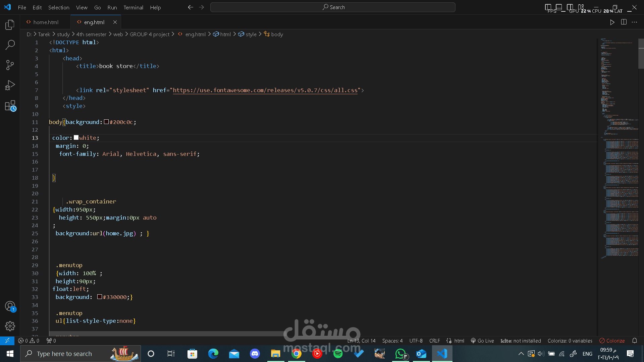Open the Extensions view icon
This screenshot has width=644, height=362.
click(10, 106)
